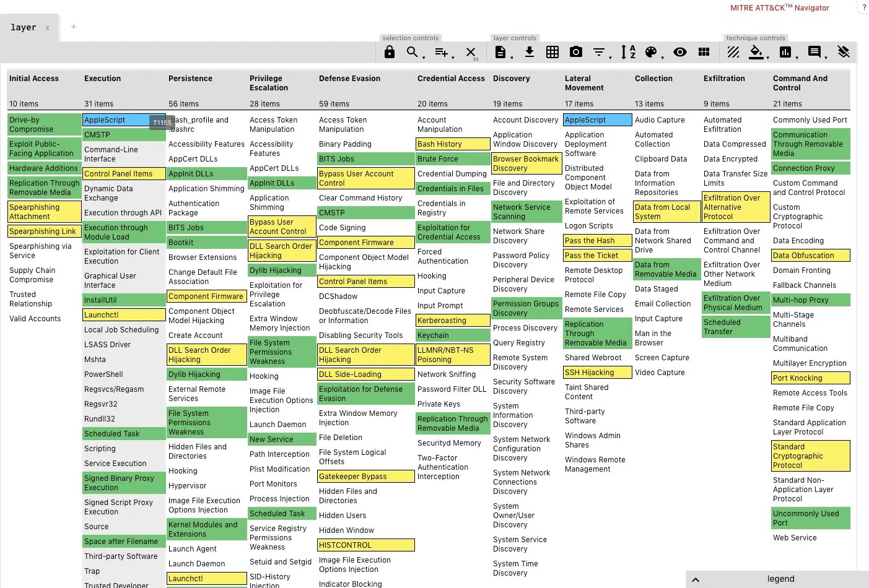Expand the legend panel chevron
The height and width of the screenshot is (588, 869).
pyautogui.click(x=696, y=580)
